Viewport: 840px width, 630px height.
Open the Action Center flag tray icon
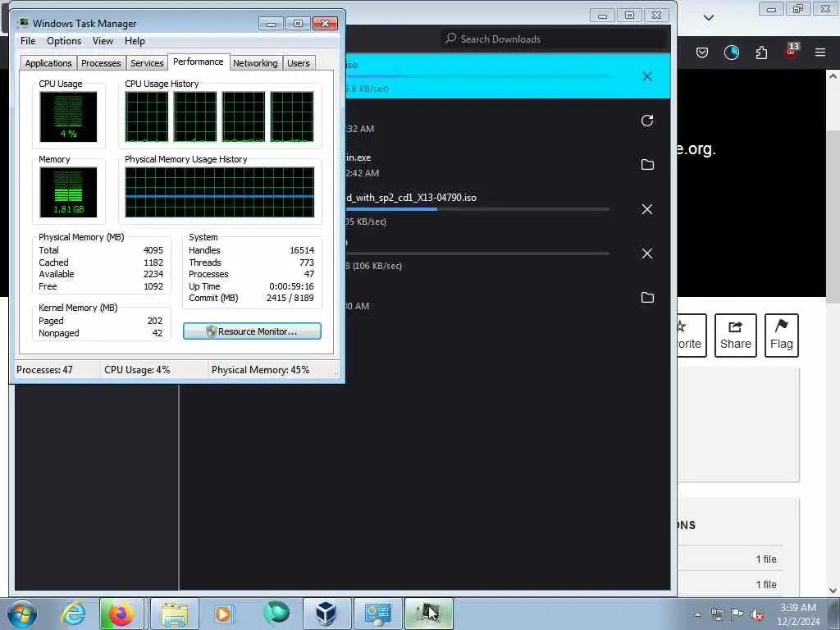[x=737, y=614]
